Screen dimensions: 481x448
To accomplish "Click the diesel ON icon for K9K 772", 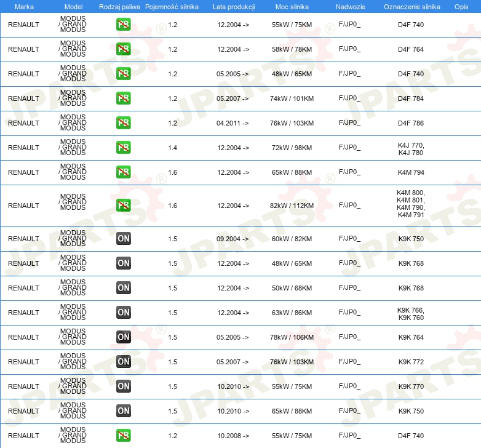I will coord(124,361).
